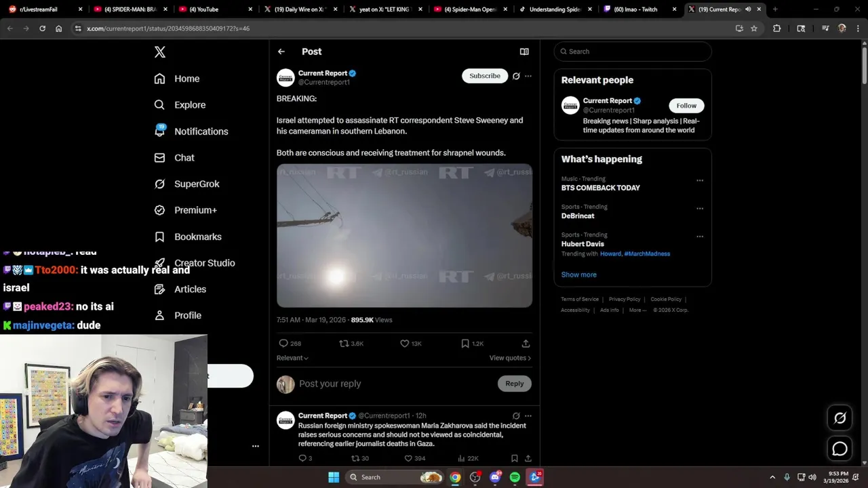Open Home from the sidebar
The height and width of the screenshot is (488, 868).
pos(177,79)
